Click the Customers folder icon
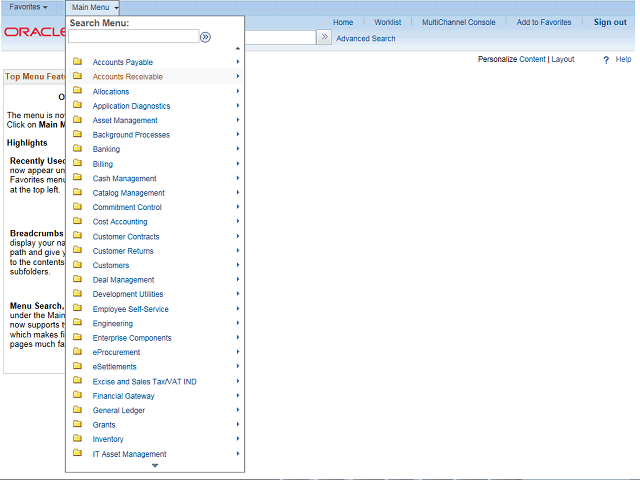 tap(77, 264)
